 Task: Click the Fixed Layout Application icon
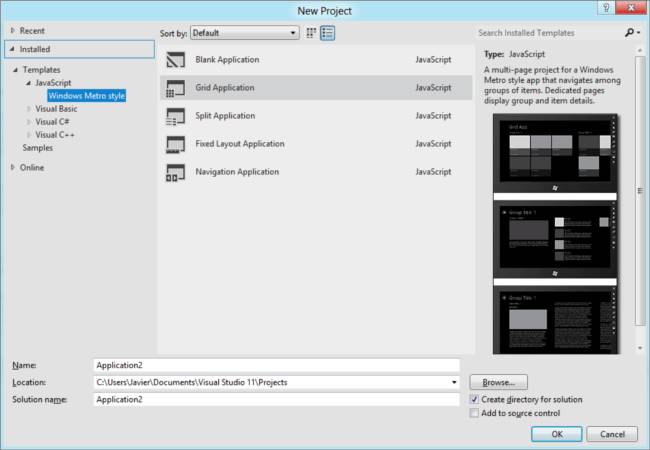click(x=176, y=144)
